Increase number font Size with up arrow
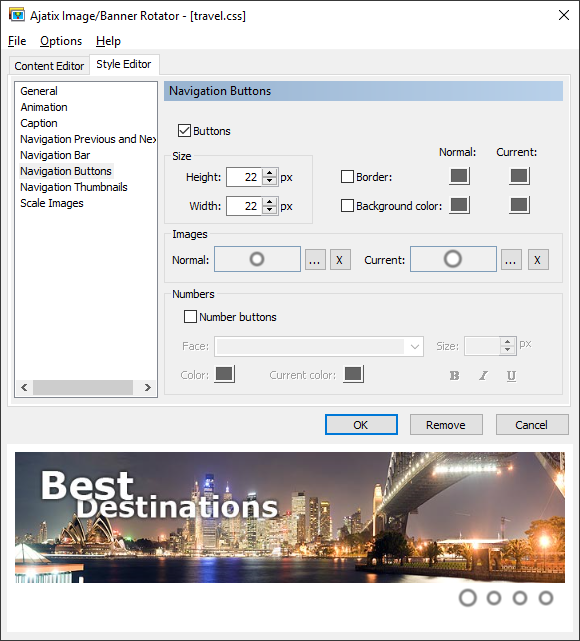Image resolution: width=580 pixels, height=641 pixels. click(508, 342)
